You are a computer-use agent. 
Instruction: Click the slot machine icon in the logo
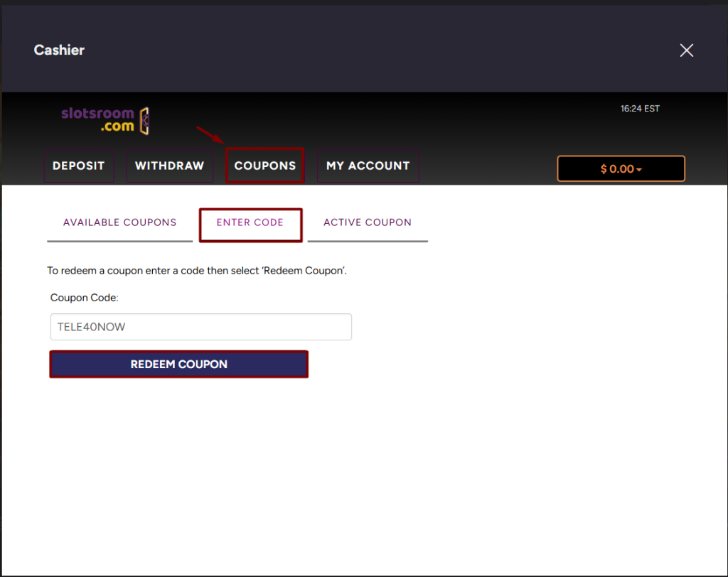pyautogui.click(x=144, y=121)
